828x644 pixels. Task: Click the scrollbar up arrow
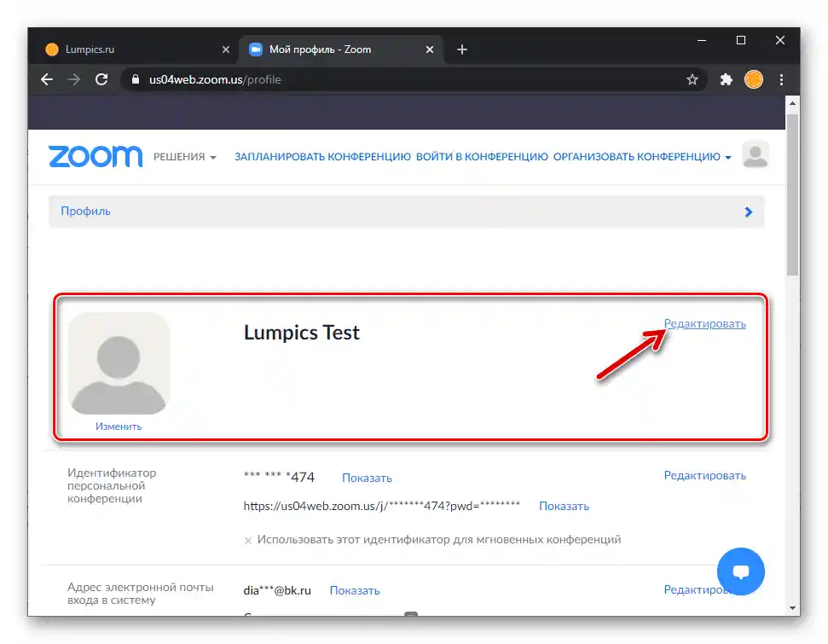coord(793,103)
